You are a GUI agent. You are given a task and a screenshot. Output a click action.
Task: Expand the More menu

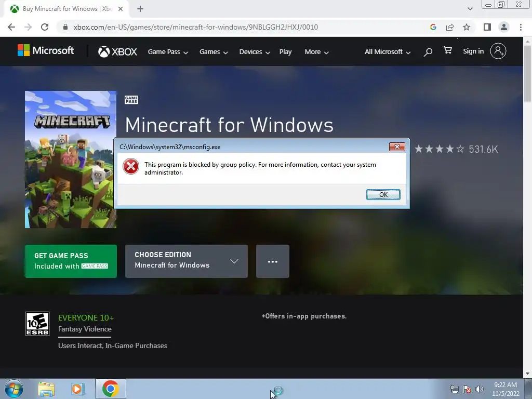pyautogui.click(x=316, y=52)
